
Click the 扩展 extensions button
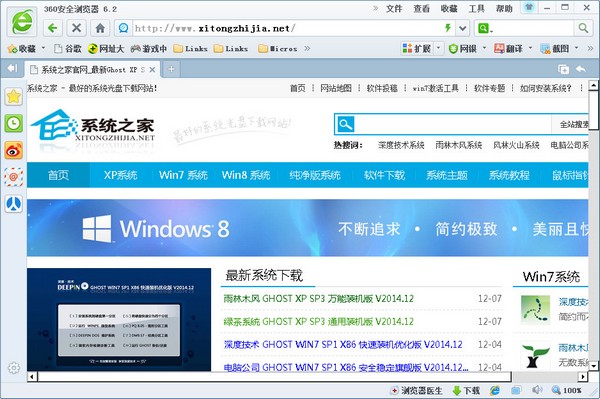point(417,49)
